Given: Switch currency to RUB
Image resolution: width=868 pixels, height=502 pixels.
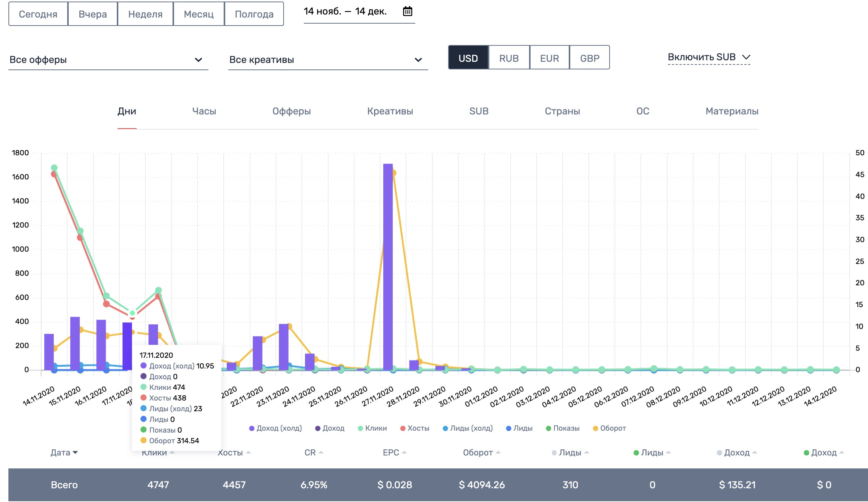Looking at the screenshot, I should [x=509, y=58].
